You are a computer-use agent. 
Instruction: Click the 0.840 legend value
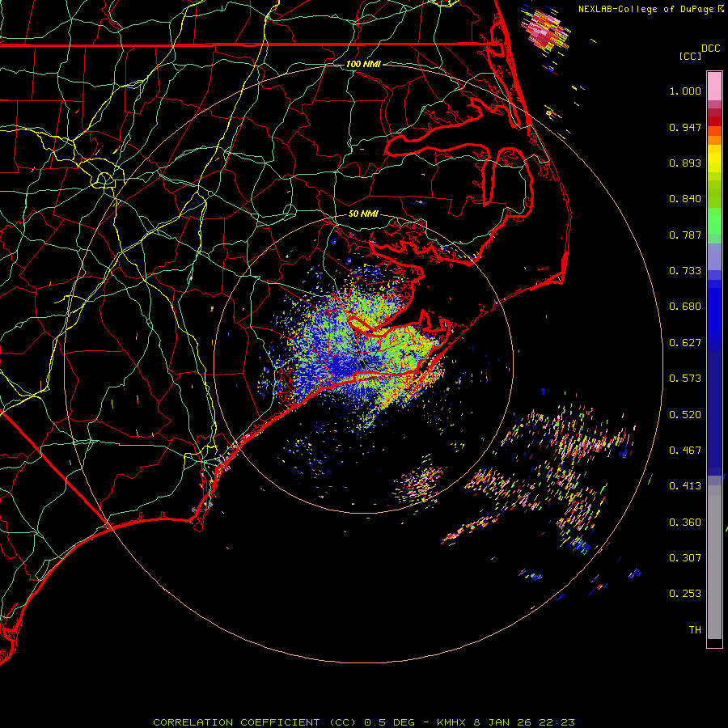685,199
